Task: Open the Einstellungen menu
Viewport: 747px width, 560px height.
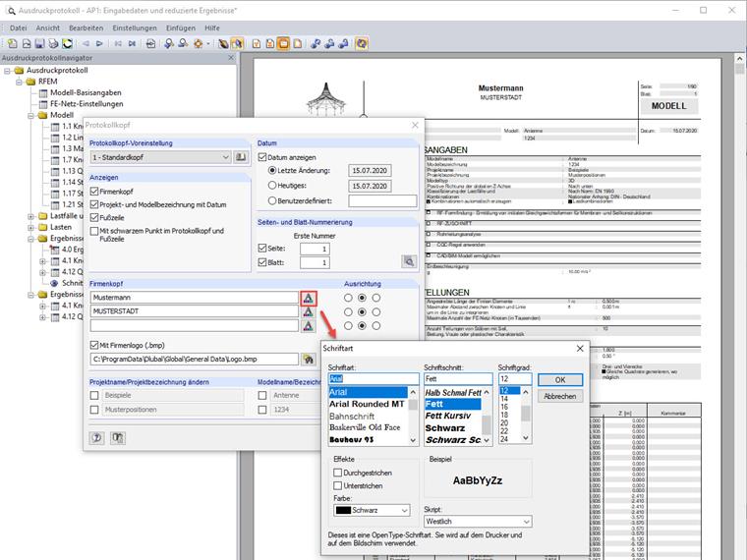Action: (134, 28)
